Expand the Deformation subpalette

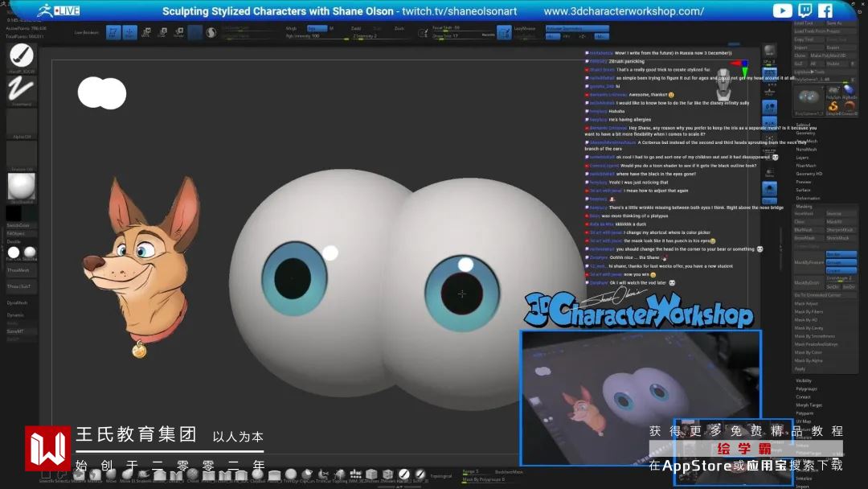point(808,199)
